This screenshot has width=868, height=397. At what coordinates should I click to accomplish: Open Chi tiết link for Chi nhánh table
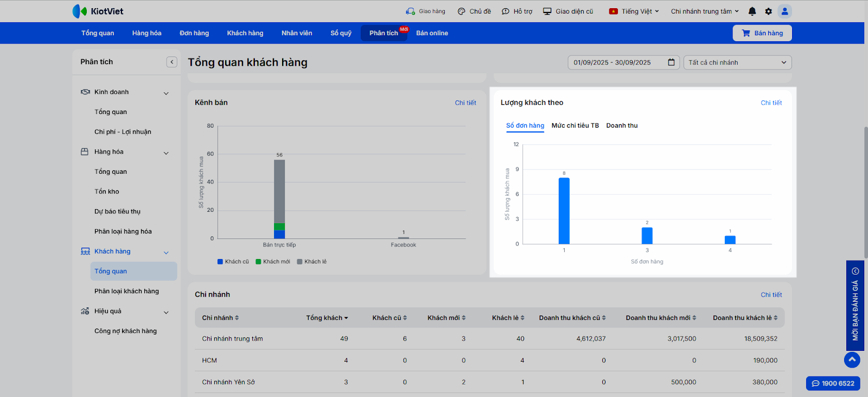(771, 295)
